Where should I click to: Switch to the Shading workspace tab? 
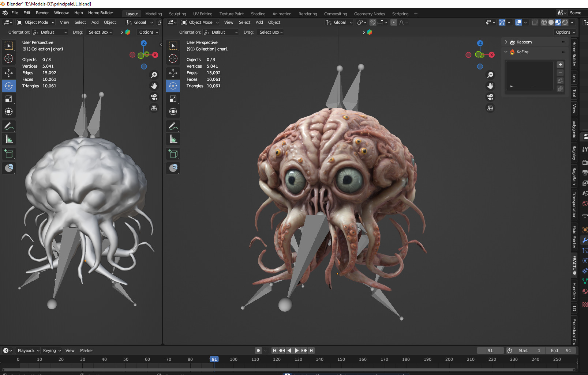click(258, 14)
